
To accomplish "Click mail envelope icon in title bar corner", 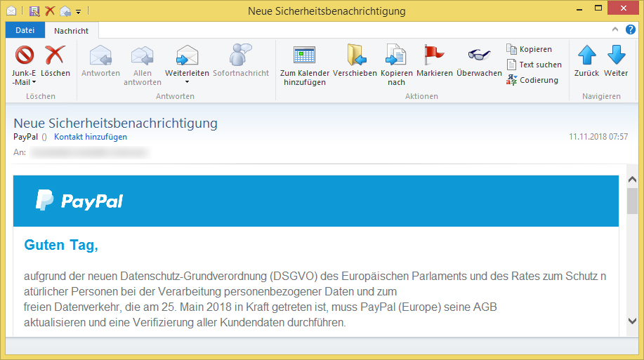I will (11, 11).
